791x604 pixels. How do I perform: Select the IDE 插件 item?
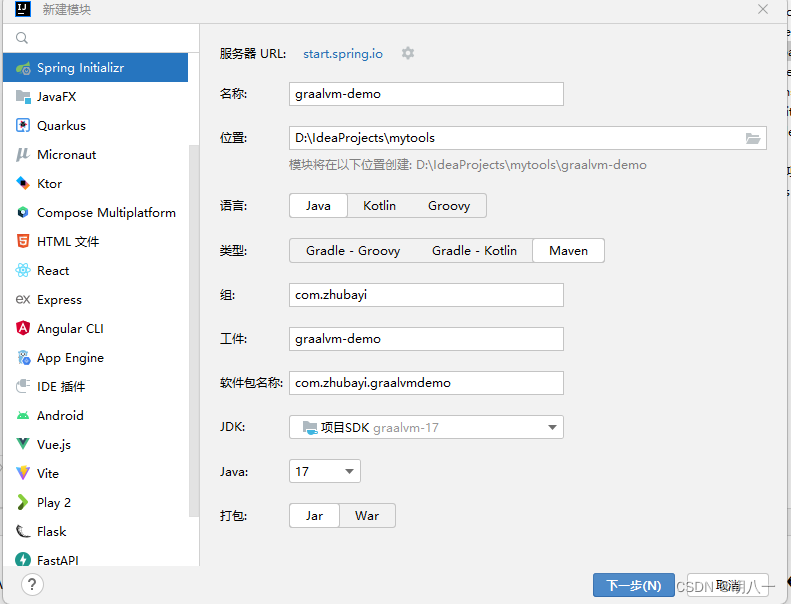pos(95,387)
